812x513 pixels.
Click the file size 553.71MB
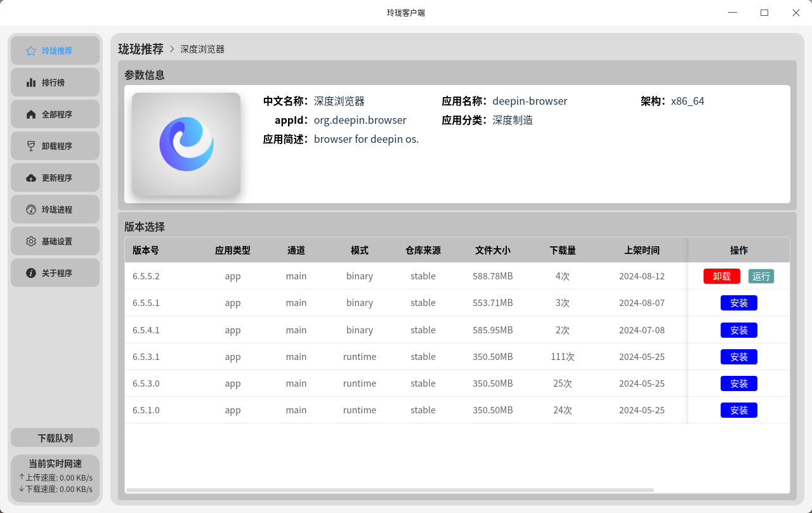pyautogui.click(x=493, y=303)
